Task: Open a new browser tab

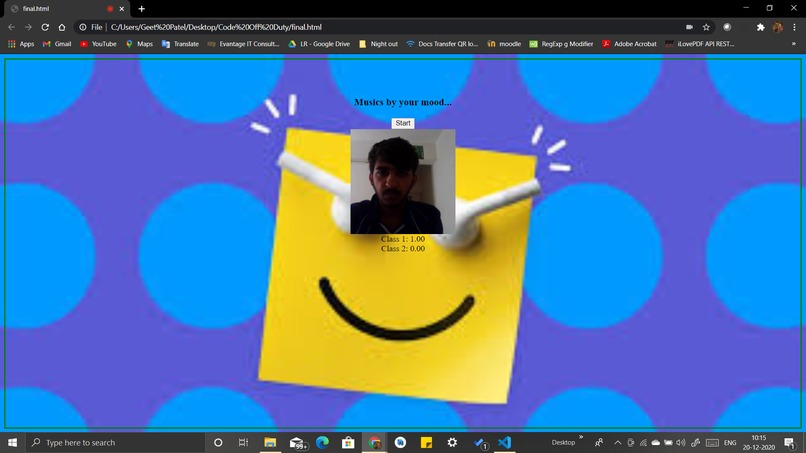Action: tap(141, 9)
